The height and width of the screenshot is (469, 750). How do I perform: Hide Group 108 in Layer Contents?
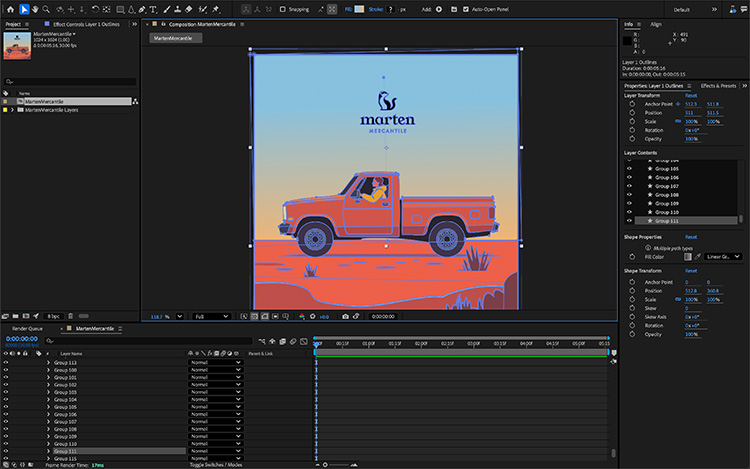(630, 195)
